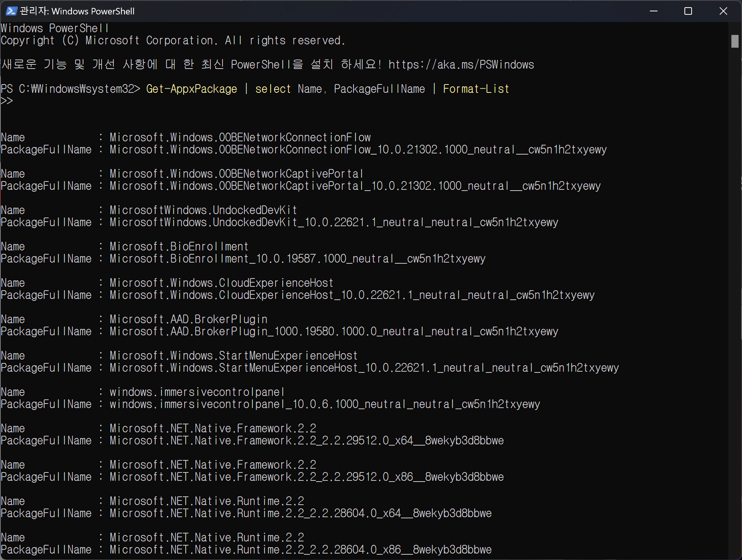Viewport: 742px width, 560px height.
Task: Click the Microsoft.BioEnrollment Name value
Action: click(x=179, y=246)
